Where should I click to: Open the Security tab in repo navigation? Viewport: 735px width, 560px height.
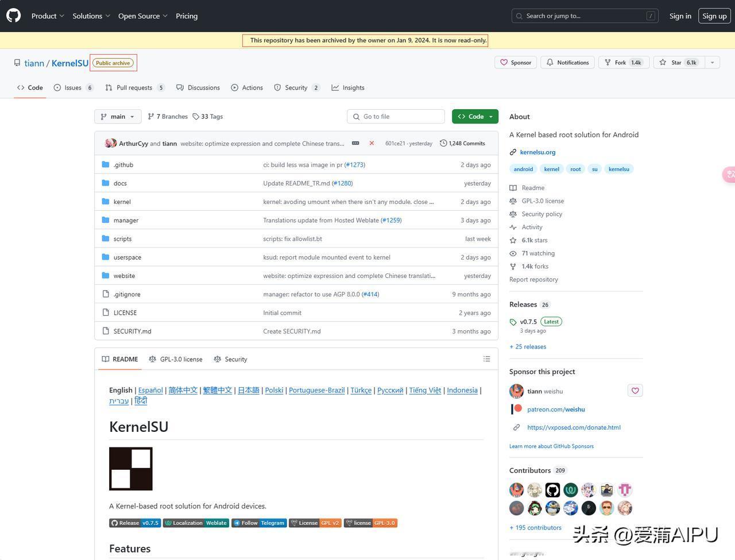pyautogui.click(x=297, y=88)
